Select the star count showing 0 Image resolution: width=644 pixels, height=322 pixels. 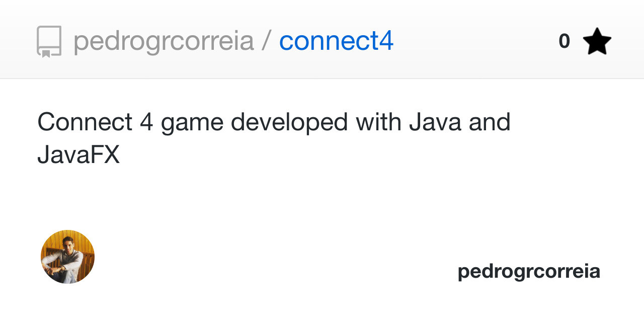click(564, 40)
